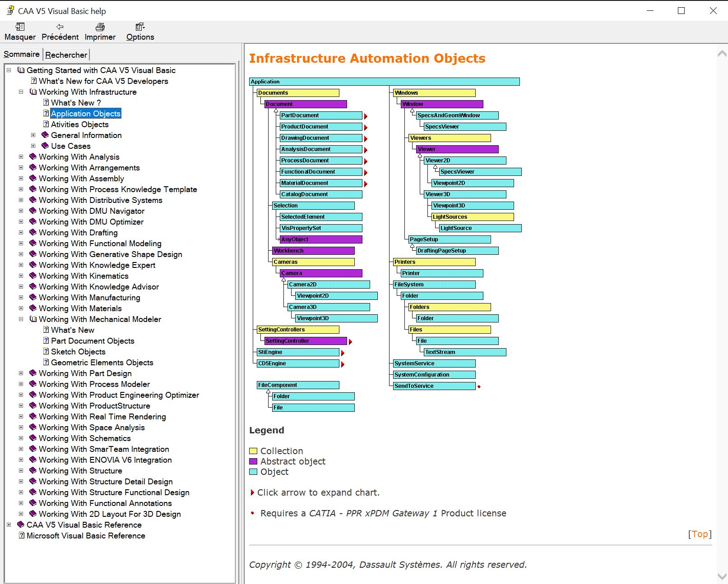Click the SendToService object box

(434, 386)
